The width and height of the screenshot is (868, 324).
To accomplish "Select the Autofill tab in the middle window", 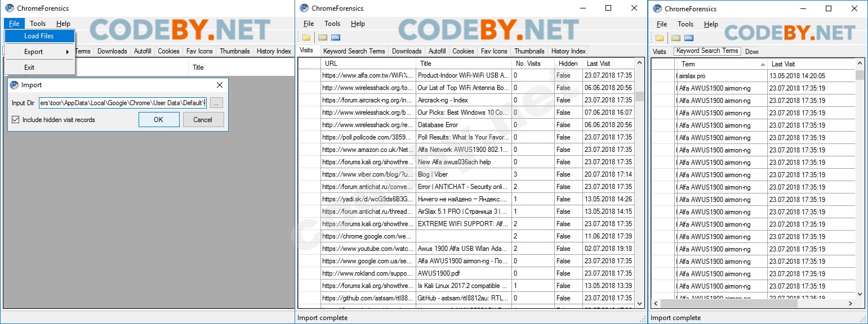I will [x=437, y=51].
